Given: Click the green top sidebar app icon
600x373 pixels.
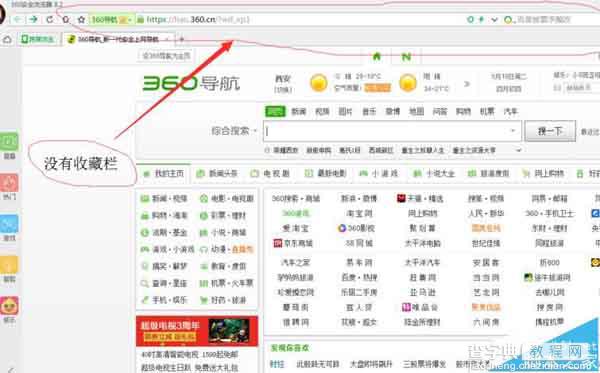Looking at the screenshot, I should pos(9,142).
